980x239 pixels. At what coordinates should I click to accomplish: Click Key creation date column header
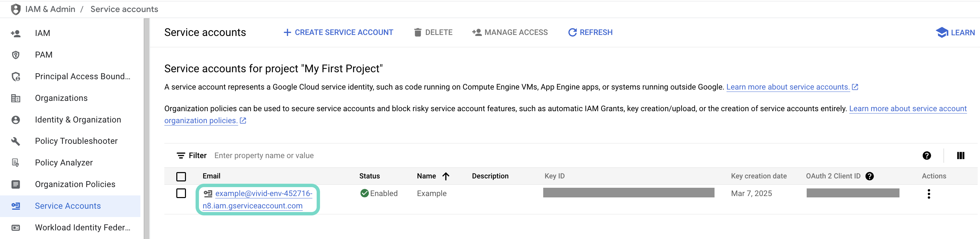point(758,176)
